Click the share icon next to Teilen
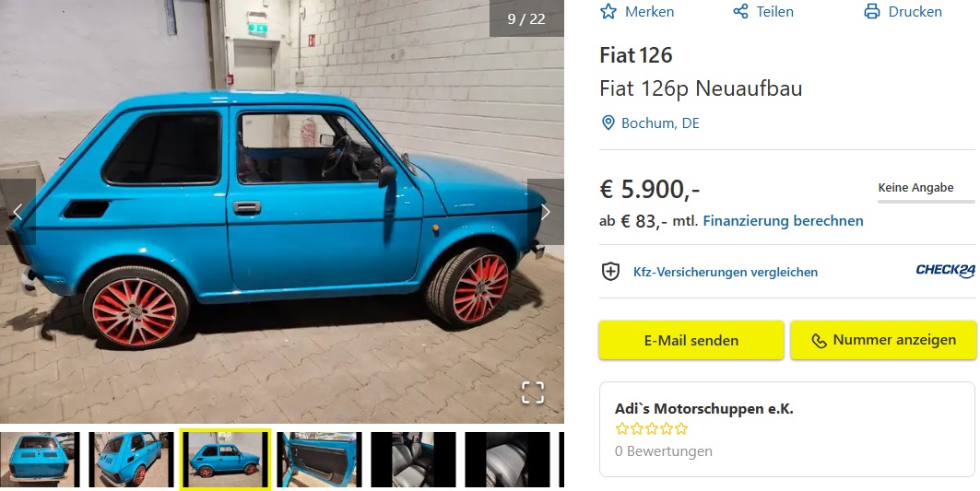980x491 pixels. (x=740, y=11)
